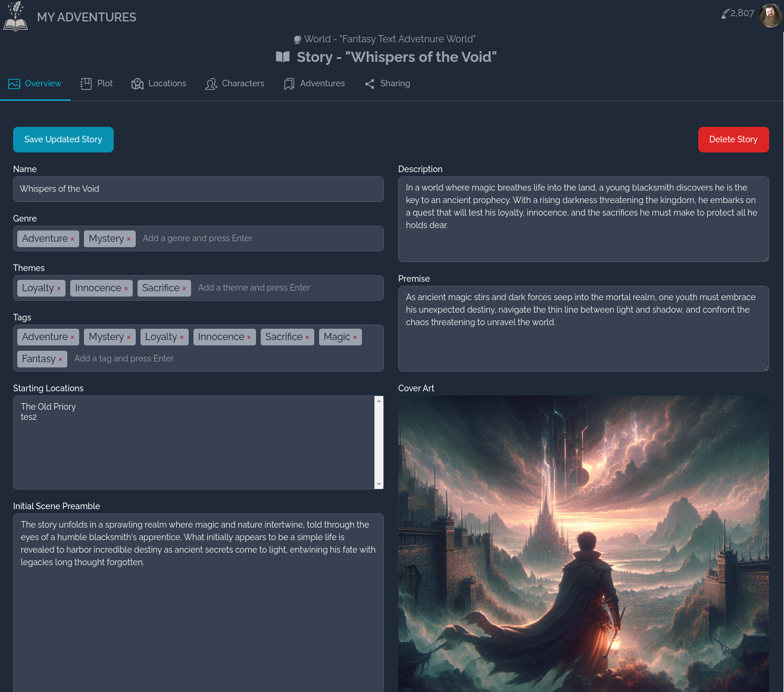Focus the Name input field
Image resolution: width=784 pixels, height=692 pixels.
pos(198,189)
